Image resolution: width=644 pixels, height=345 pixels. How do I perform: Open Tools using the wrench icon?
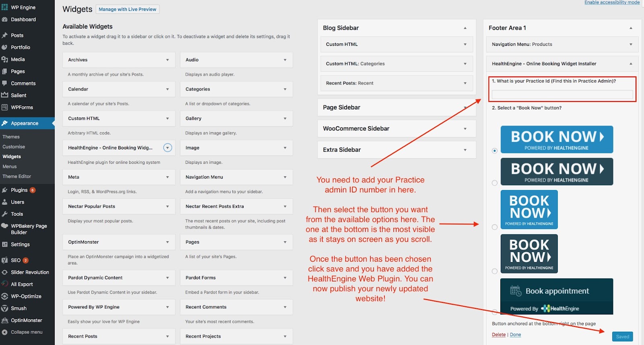[5, 214]
